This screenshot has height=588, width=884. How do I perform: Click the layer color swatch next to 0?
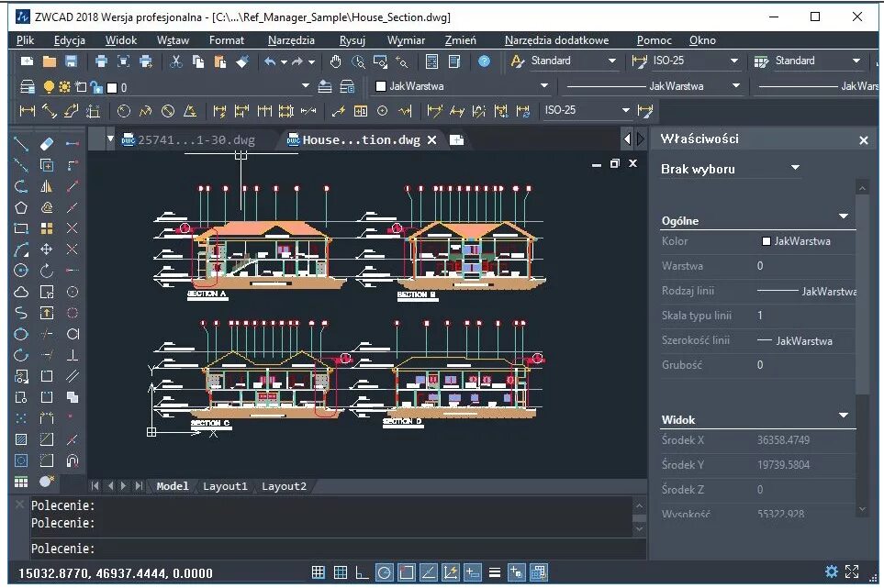[111, 84]
